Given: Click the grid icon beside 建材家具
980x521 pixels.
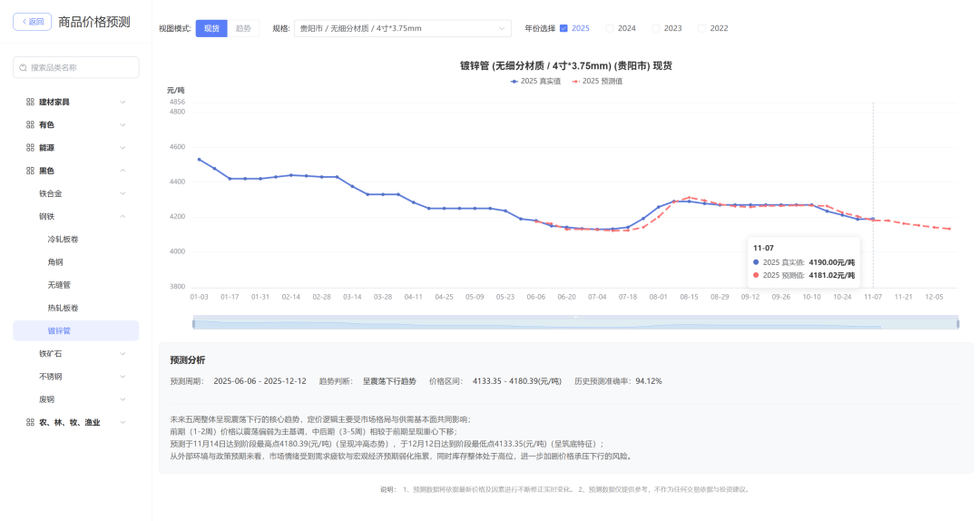Looking at the screenshot, I should click(x=30, y=102).
